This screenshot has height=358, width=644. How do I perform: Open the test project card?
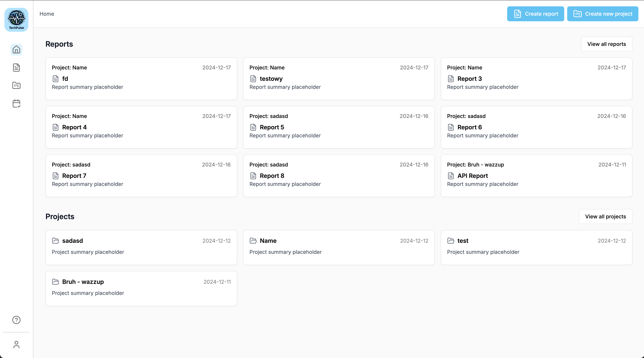coord(536,247)
